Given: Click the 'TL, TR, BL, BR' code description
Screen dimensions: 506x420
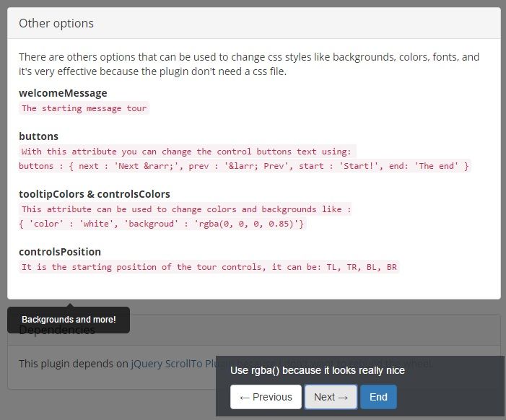Looking at the screenshot, I should [209, 267].
